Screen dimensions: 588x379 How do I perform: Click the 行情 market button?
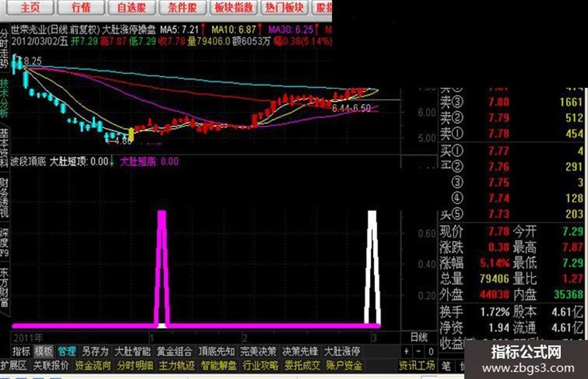click(x=81, y=7)
